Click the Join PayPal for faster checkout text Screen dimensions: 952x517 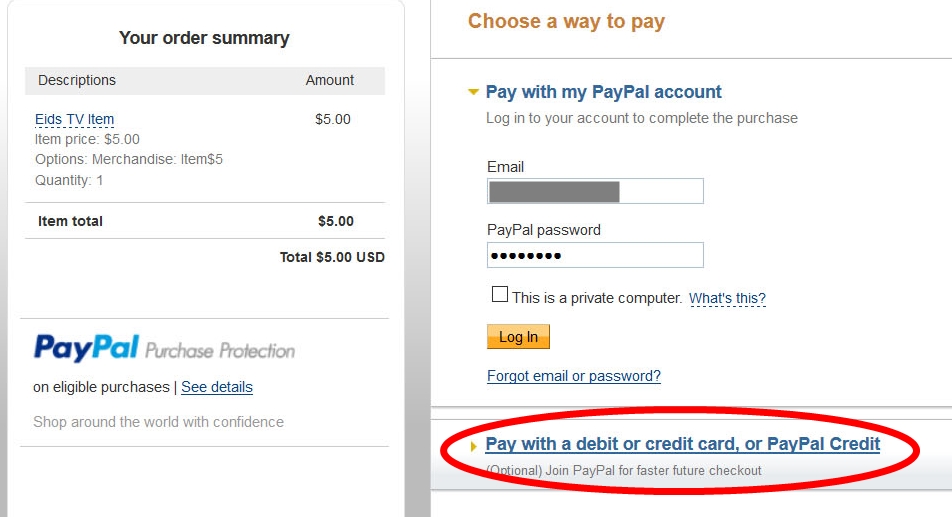(624, 471)
